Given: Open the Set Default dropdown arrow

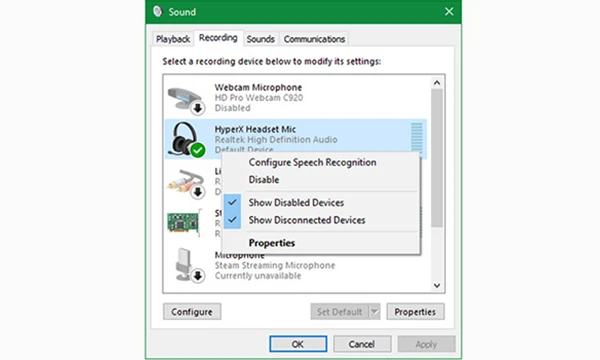Looking at the screenshot, I should 375,312.
